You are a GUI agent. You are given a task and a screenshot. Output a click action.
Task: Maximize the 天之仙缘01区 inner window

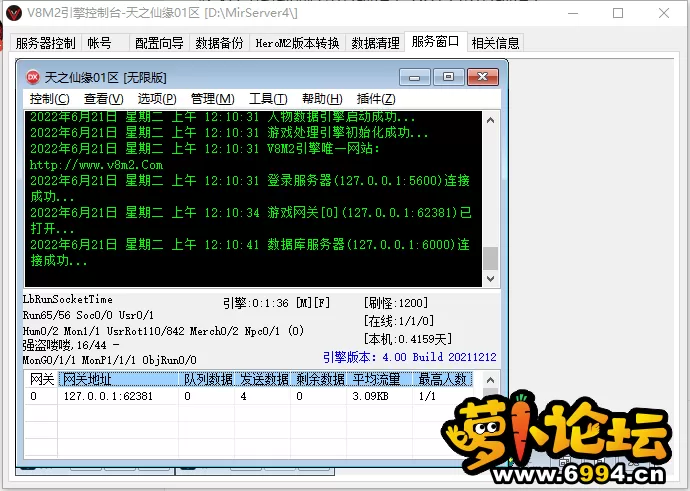point(448,77)
